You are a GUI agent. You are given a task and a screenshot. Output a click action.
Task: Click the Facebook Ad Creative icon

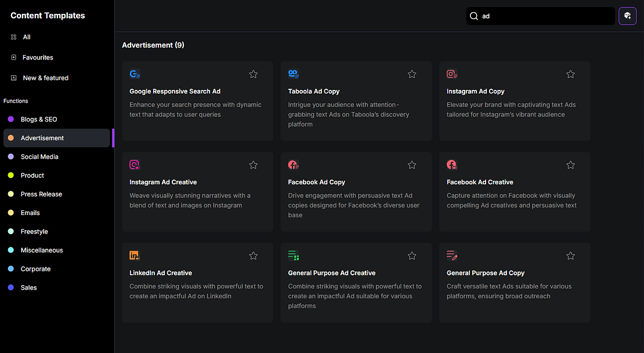452,165
